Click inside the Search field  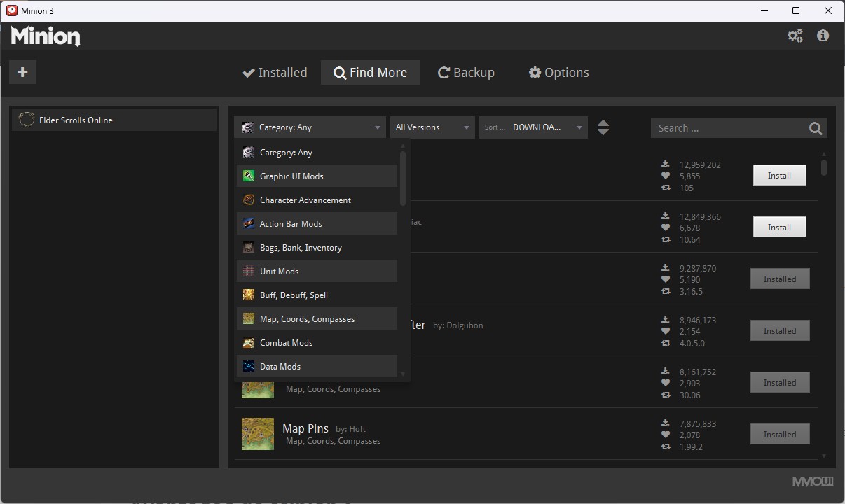[x=722, y=127]
